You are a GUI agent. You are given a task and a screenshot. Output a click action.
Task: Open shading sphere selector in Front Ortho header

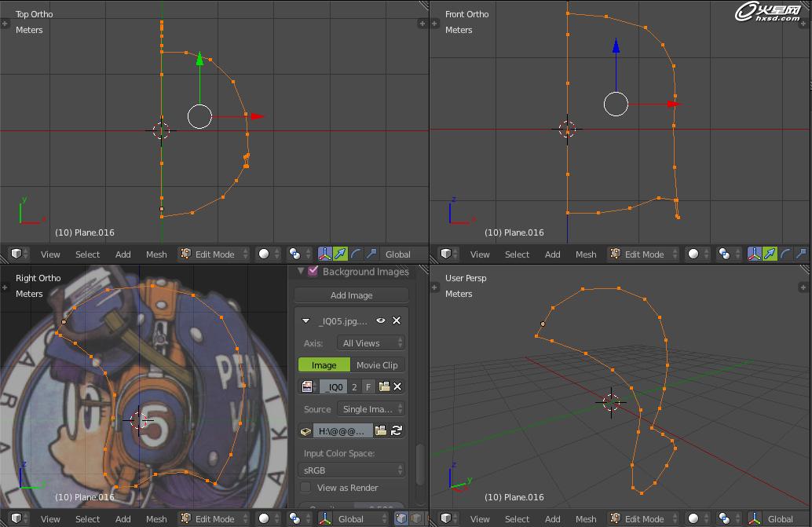697,254
